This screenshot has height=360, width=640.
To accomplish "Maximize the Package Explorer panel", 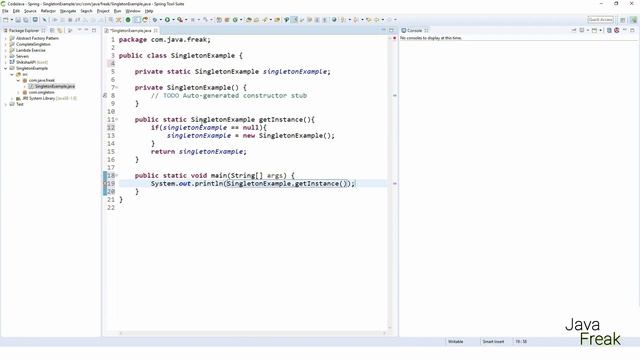I will point(94,30).
